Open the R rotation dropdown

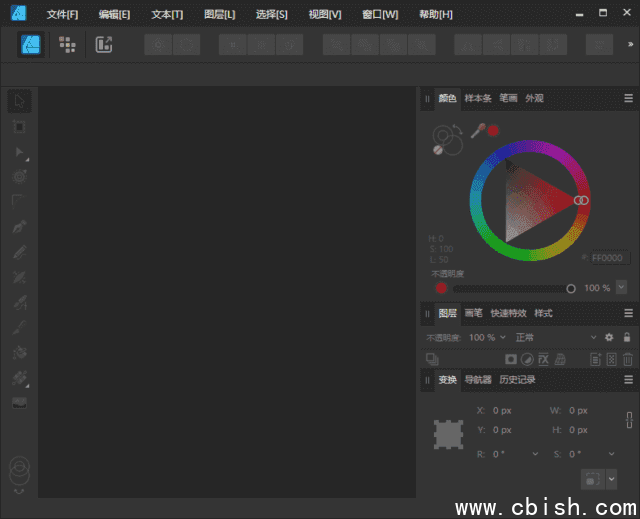click(x=535, y=454)
